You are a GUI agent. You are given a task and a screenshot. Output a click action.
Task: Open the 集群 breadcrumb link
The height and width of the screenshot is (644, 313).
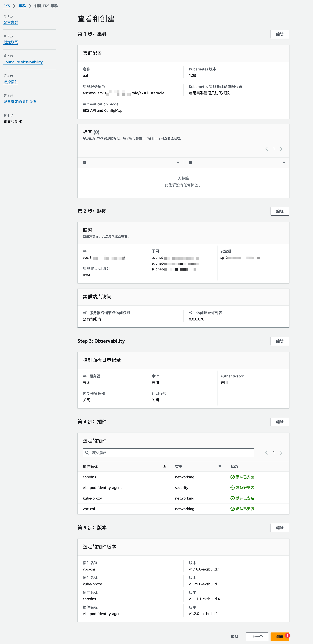[x=22, y=6]
